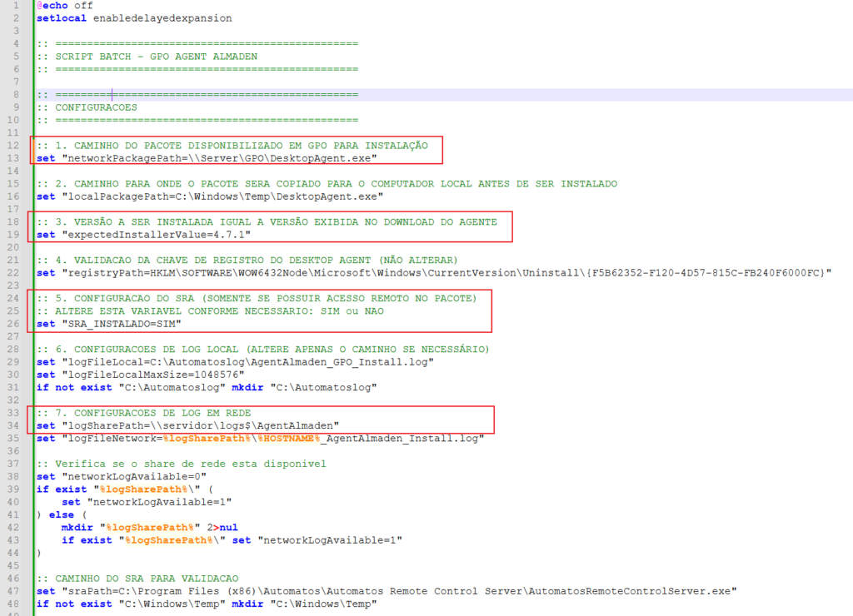
Task: Click comment "CAMINHO DO SRA PARA VALIDACAO"
Action: point(137,579)
